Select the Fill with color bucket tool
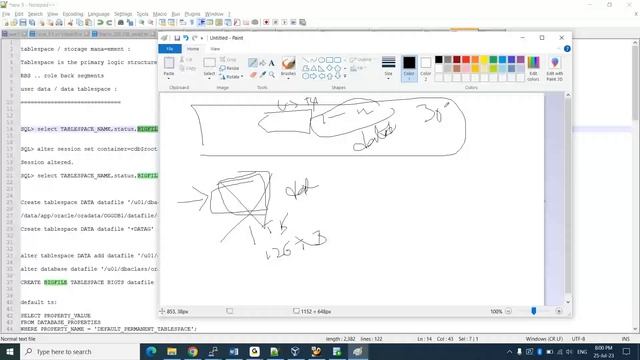640x360 pixels. [262, 63]
